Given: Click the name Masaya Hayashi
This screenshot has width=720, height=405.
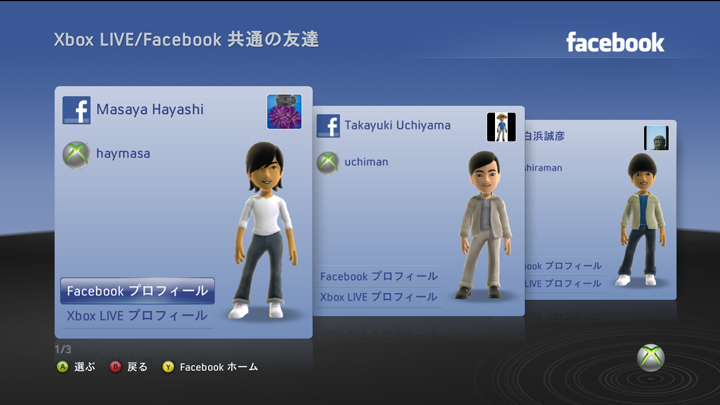Looking at the screenshot, I should [150, 110].
